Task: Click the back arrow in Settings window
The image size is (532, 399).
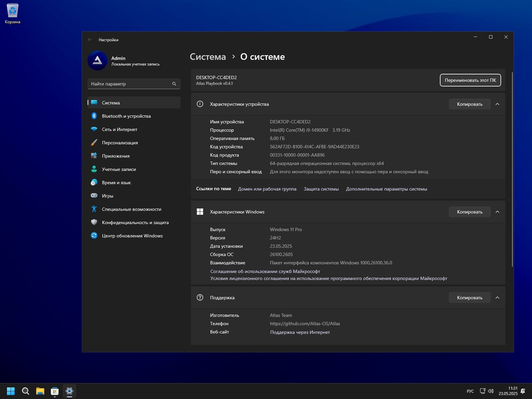Action: (x=90, y=40)
